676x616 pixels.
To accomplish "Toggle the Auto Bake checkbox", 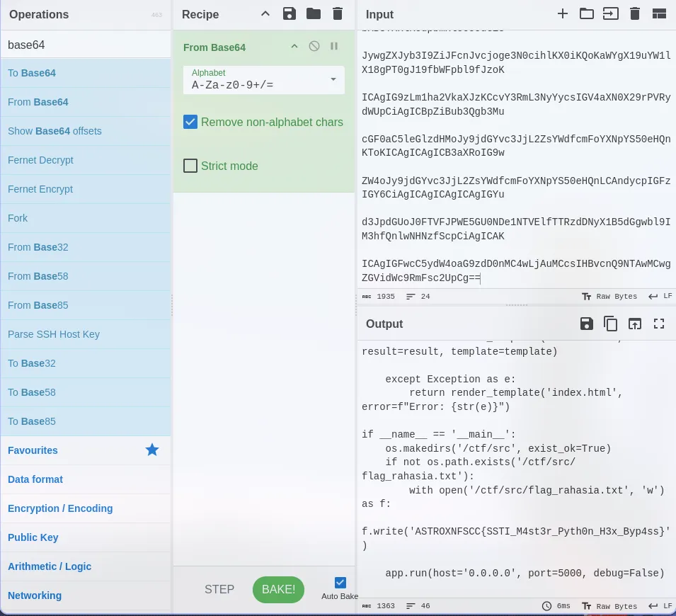I will (340, 583).
